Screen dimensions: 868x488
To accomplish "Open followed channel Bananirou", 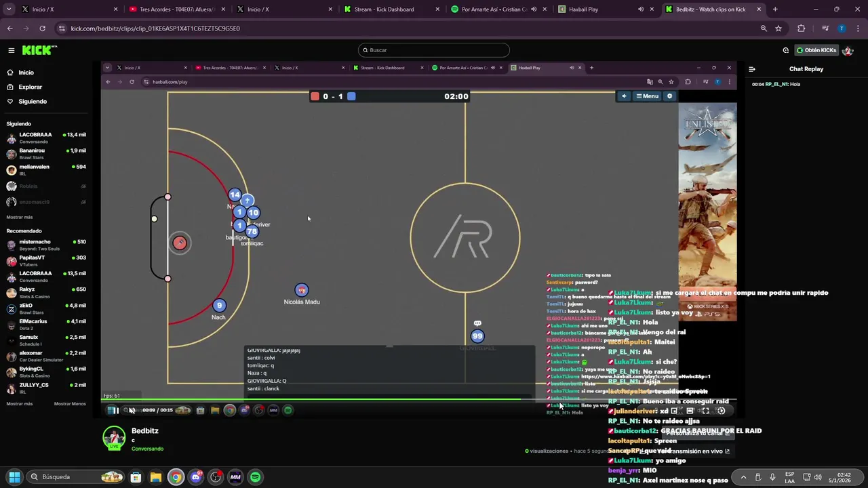I will 46,154.
